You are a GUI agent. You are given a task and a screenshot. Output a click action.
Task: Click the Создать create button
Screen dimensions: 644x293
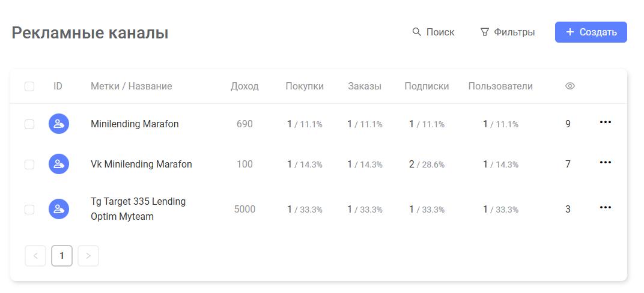pos(591,32)
